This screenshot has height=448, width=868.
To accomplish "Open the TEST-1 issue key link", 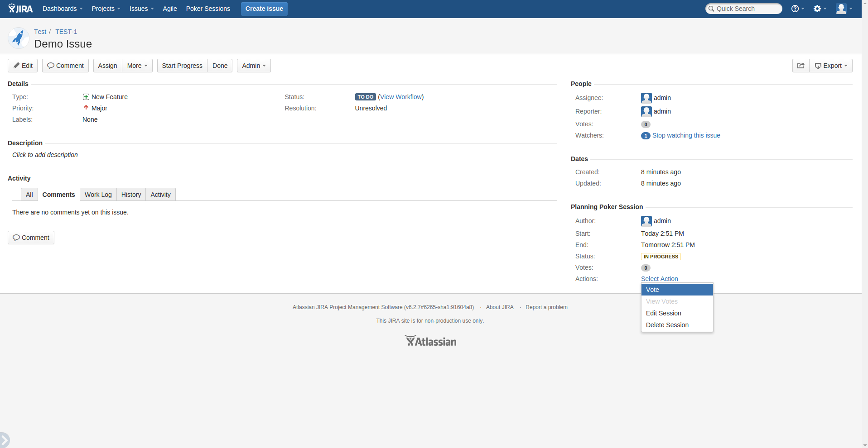I will 66,32.
